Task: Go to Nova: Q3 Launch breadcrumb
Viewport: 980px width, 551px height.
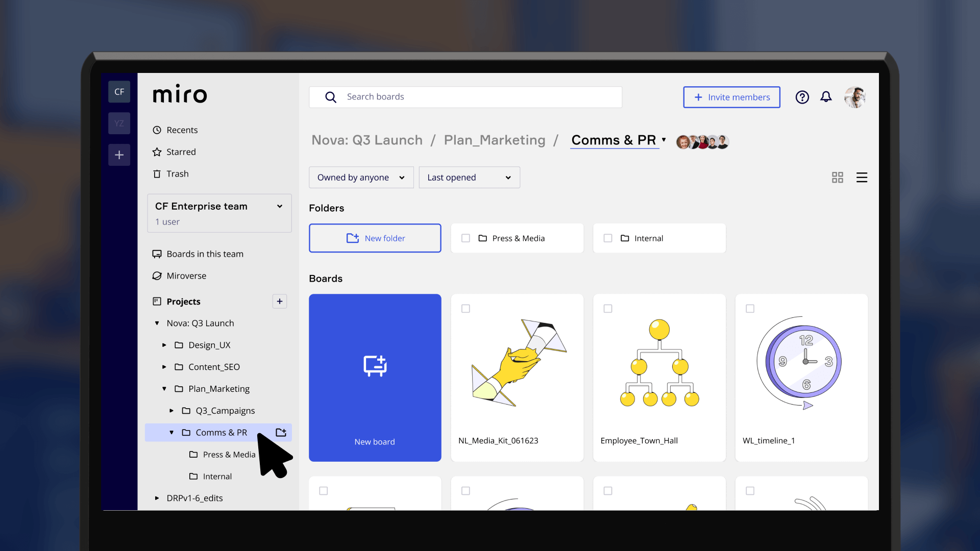Action: click(x=367, y=140)
